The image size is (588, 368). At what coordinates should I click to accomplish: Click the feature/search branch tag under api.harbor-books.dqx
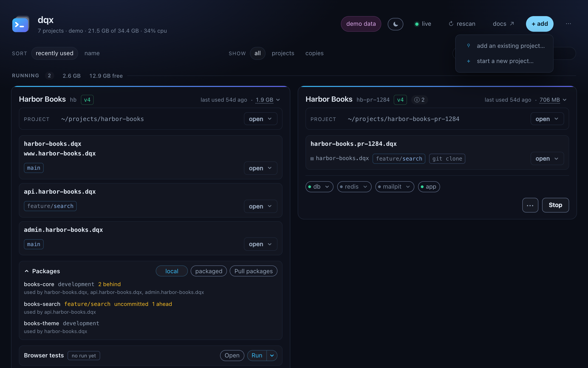pyautogui.click(x=50, y=206)
